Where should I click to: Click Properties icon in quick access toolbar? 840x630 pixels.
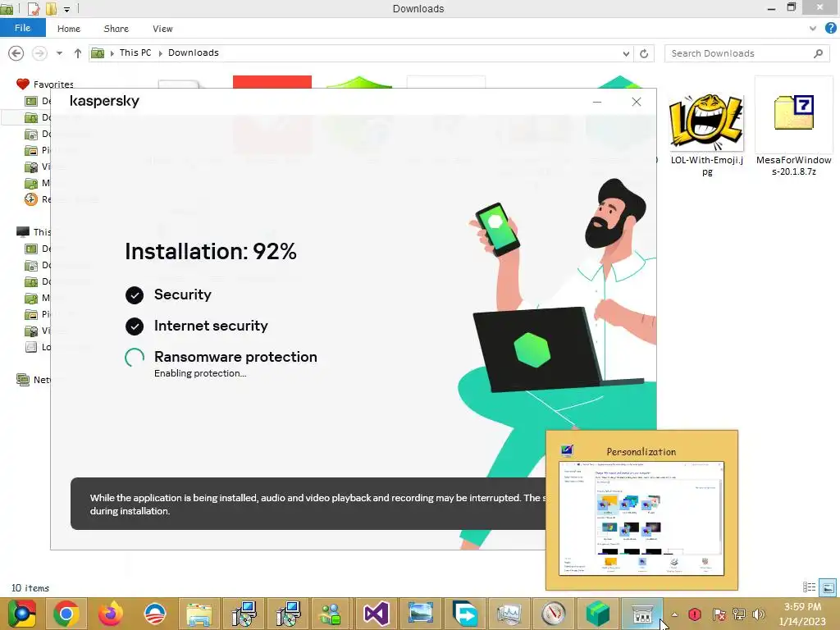(x=33, y=8)
